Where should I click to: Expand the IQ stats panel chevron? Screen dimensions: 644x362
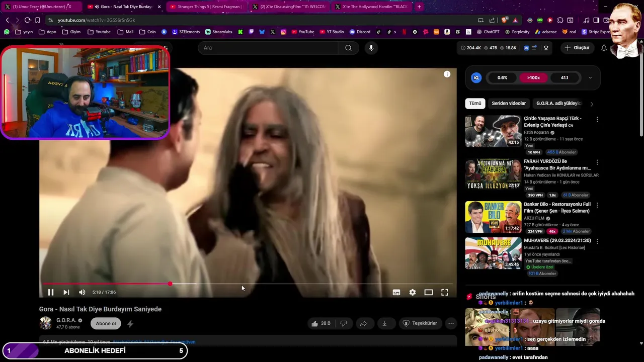(x=590, y=78)
